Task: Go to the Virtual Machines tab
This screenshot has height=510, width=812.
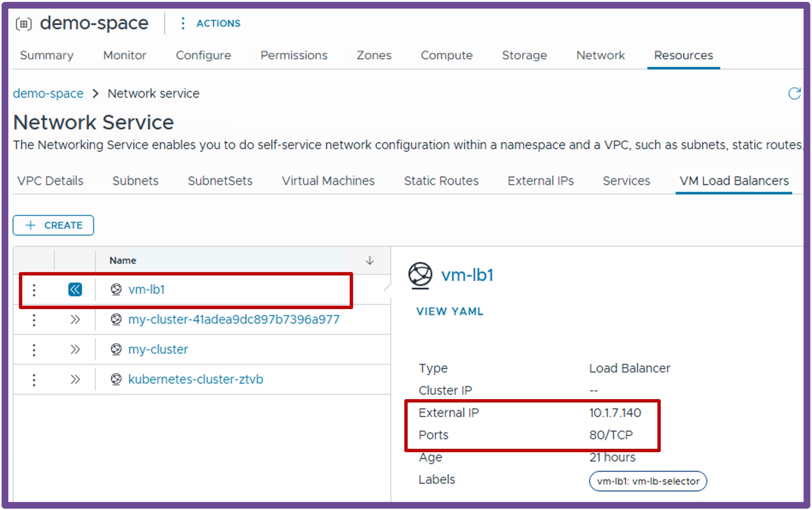Action: (328, 181)
